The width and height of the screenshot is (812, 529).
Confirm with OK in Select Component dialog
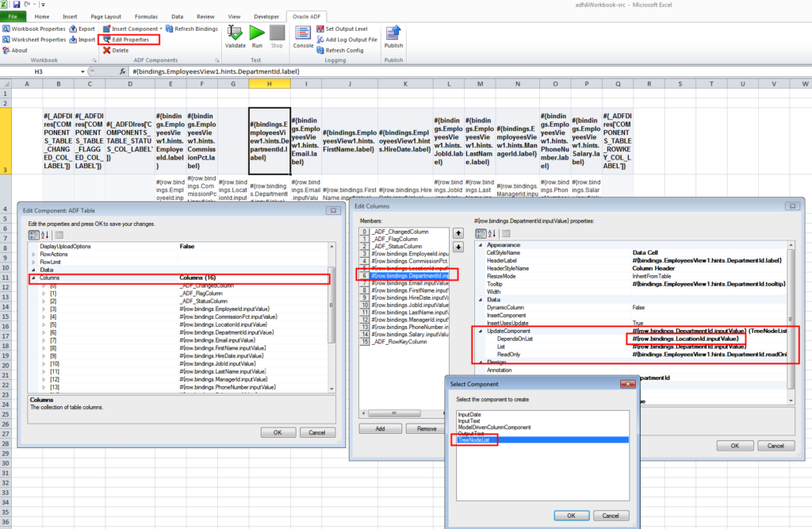(x=572, y=515)
